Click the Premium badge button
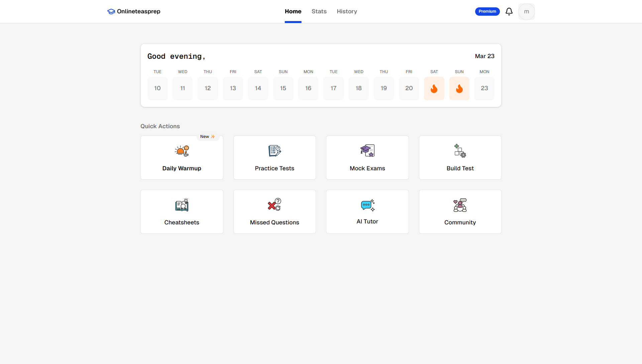The height and width of the screenshot is (364, 642). click(487, 11)
